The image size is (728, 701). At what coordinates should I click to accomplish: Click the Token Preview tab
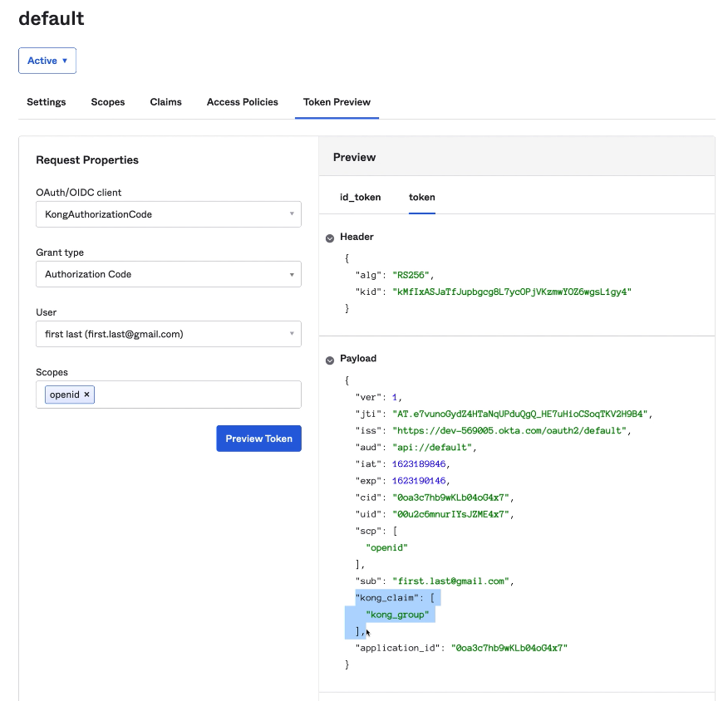(337, 102)
